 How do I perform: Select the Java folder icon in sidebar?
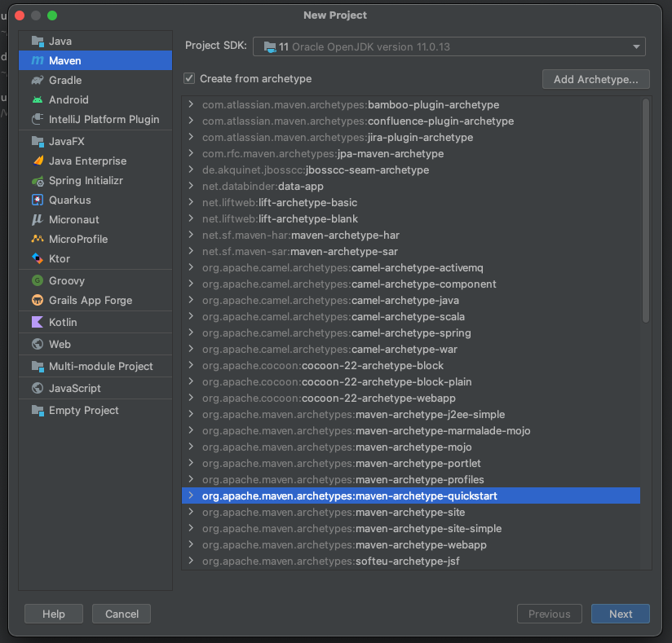tap(38, 41)
